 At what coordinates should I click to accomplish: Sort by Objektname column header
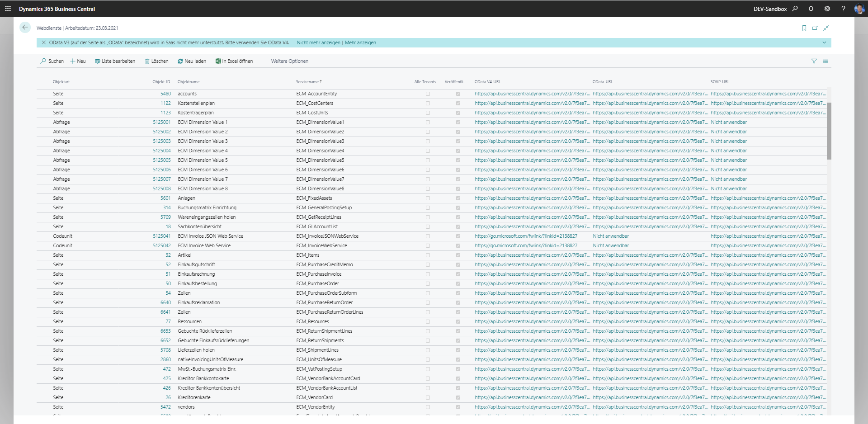pyautogui.click(x=189, y=82)
